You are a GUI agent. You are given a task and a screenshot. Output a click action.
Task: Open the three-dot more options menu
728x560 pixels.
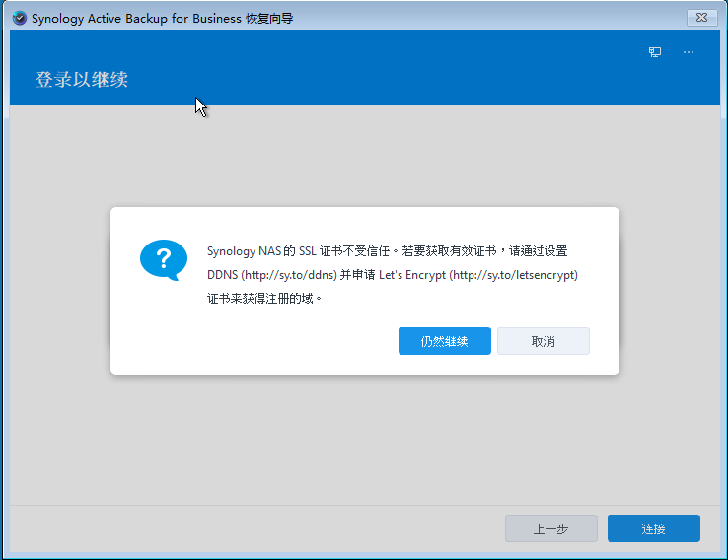[689, 52]
